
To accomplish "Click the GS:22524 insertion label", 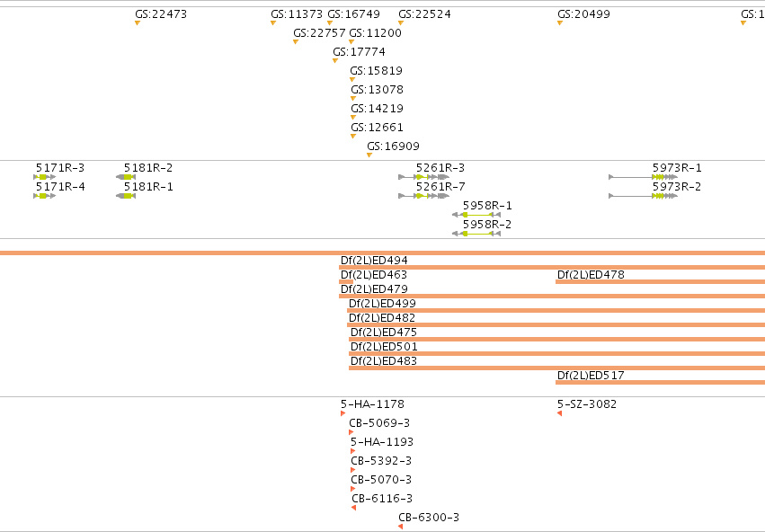I will [424, 14].
